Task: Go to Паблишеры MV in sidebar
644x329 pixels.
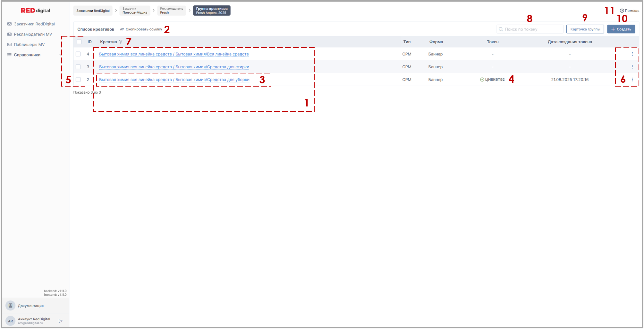Action: (x=29, y=45)
